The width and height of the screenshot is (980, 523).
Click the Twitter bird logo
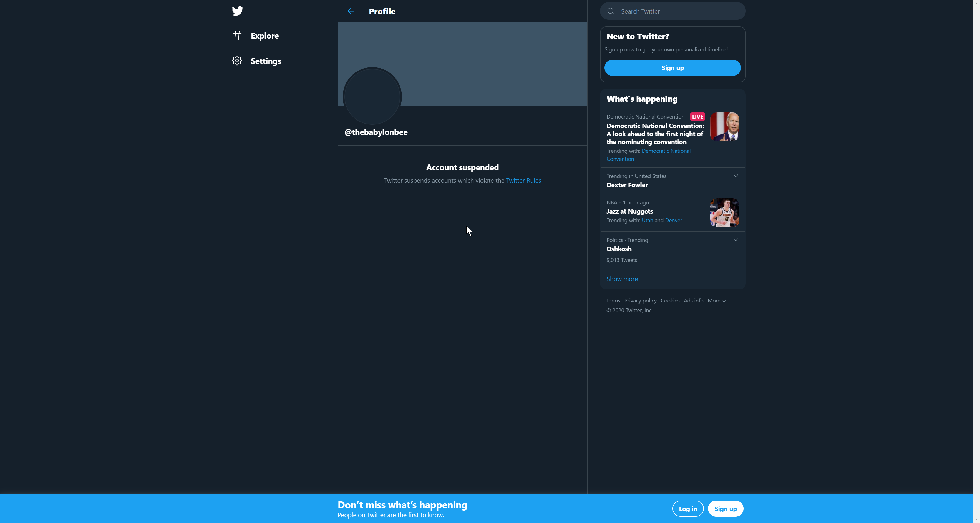237,11
